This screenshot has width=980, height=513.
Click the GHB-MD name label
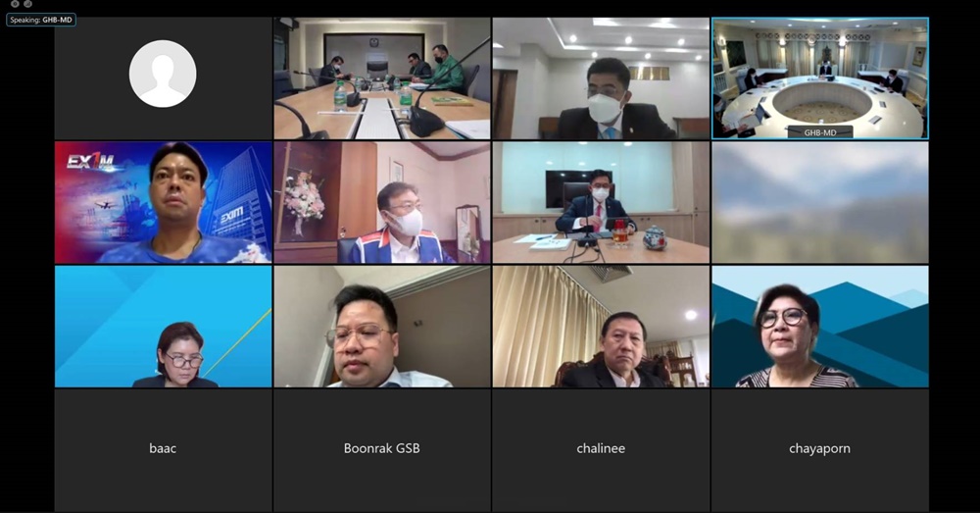[x=820, y=132]
